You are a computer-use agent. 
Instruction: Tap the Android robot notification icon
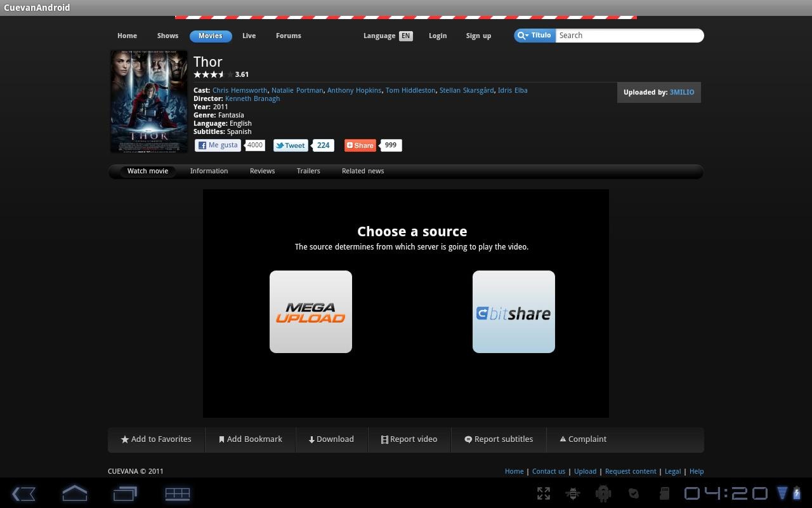603,493
